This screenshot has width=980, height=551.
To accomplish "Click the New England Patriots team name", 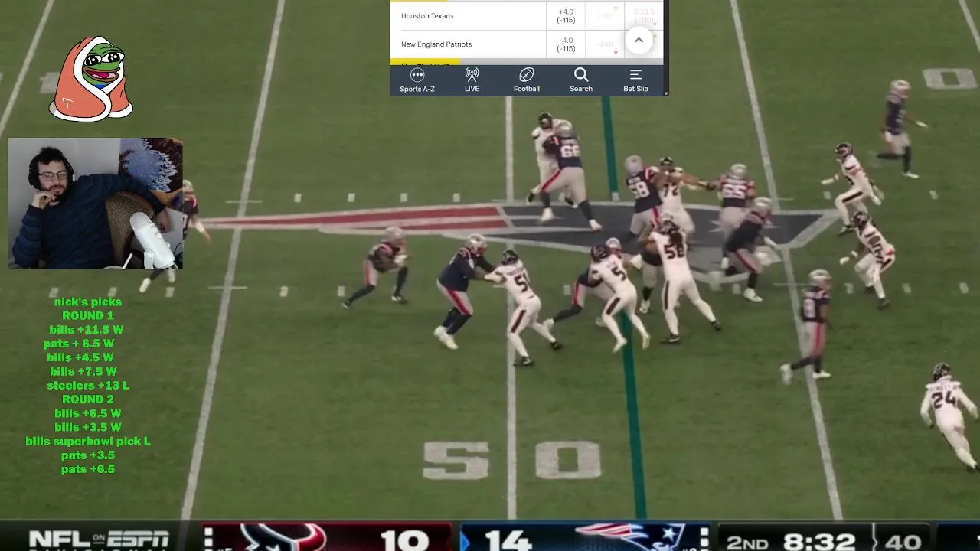I will [436, 44].
